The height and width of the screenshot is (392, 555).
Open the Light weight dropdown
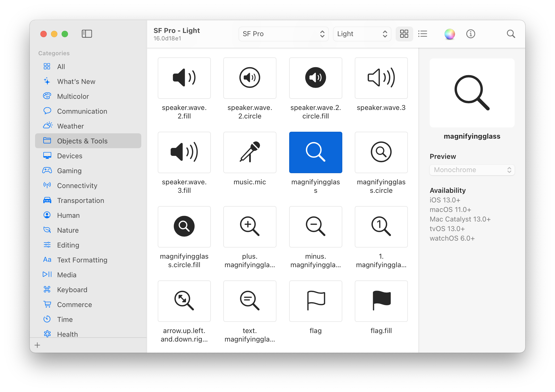362,34
